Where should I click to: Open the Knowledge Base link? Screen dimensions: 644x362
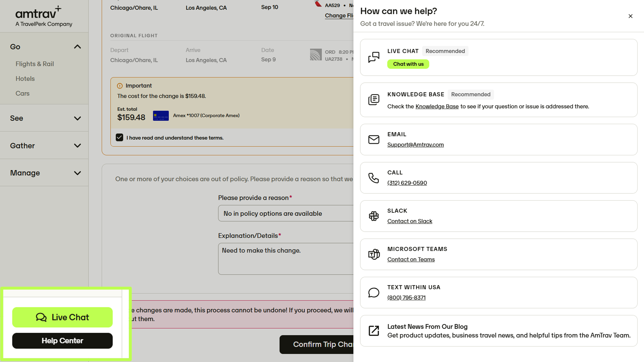tap(437, 107)
